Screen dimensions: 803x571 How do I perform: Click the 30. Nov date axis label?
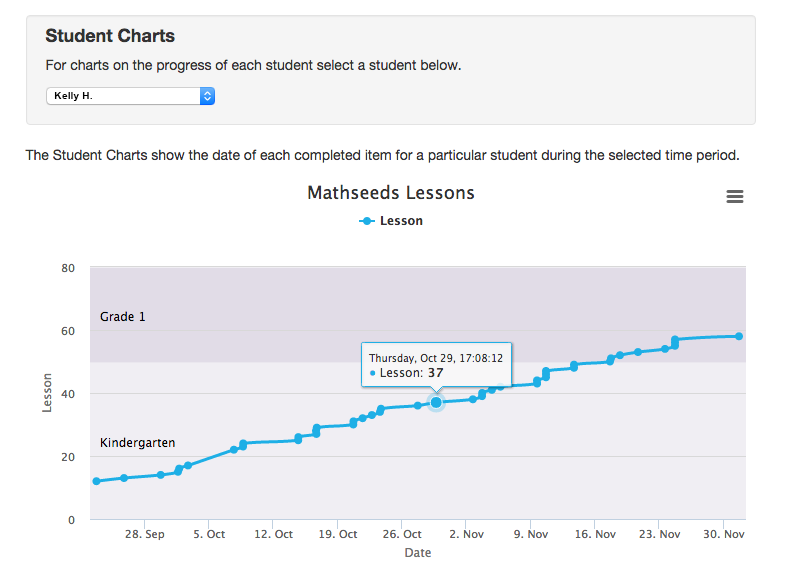click(724, 535)
